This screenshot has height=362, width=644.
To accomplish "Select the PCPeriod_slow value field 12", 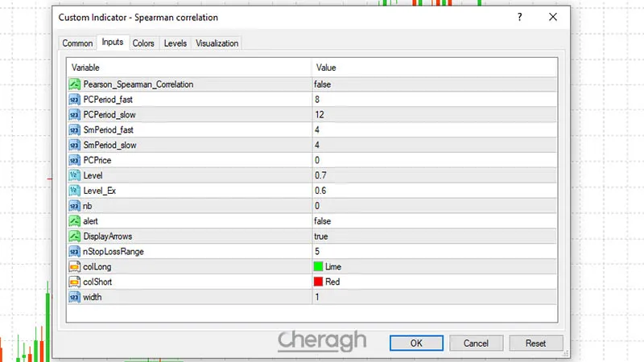I will [319, 115].
